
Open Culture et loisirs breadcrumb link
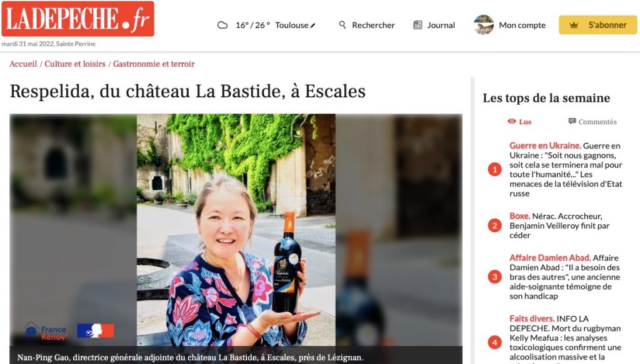(75, 64)
